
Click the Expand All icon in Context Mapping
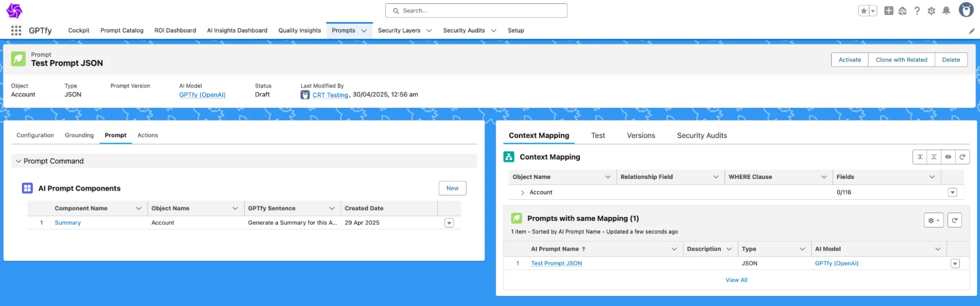[920, 157]
